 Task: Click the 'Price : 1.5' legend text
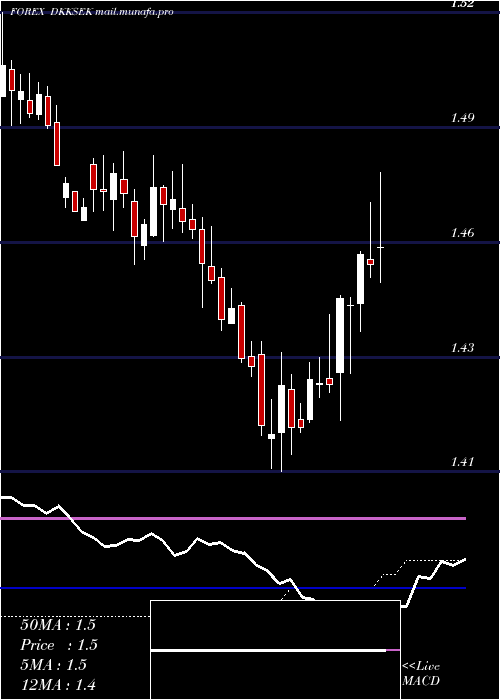click(59, 645)
